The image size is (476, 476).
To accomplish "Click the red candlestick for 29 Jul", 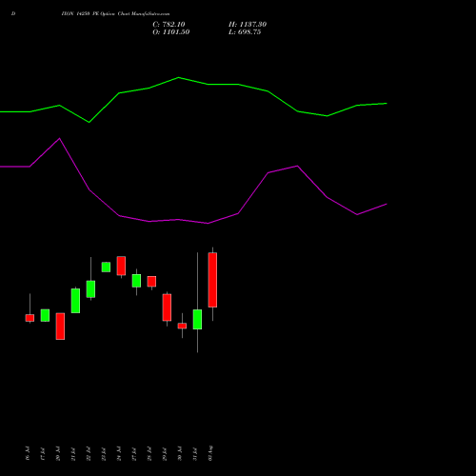I will [167, 307].
